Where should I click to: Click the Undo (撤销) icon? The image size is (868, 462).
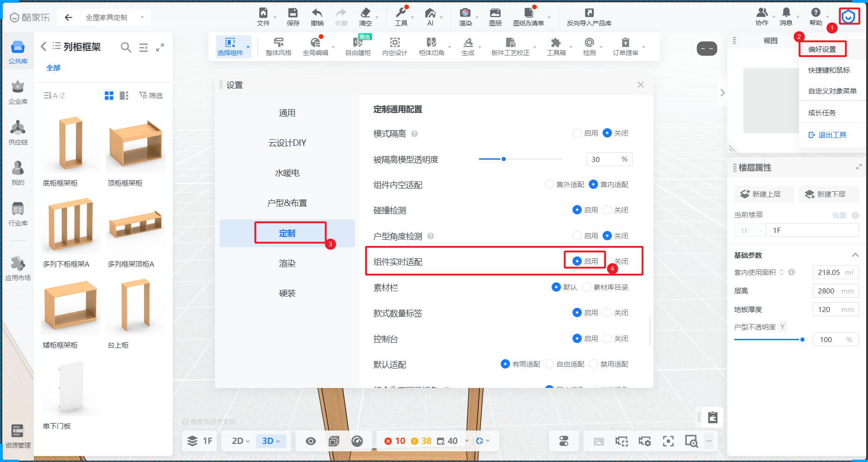coord(317,13)
